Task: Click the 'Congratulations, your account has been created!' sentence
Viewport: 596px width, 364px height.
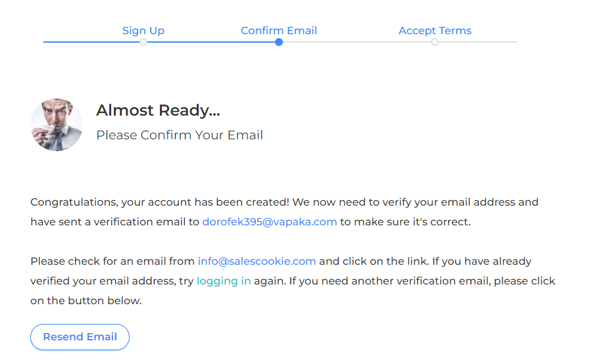Action: (160, 202)
